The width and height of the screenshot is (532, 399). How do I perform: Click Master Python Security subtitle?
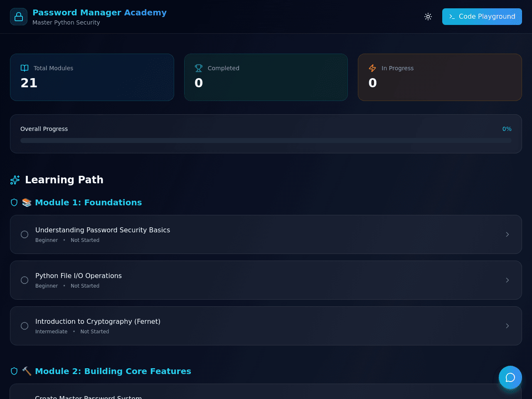[x=66, y=22]
